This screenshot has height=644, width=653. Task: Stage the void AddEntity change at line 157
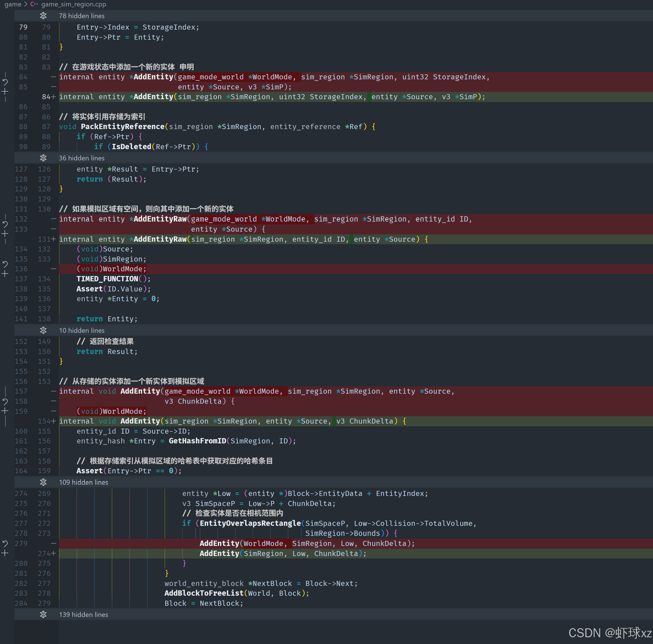point(5,411)
